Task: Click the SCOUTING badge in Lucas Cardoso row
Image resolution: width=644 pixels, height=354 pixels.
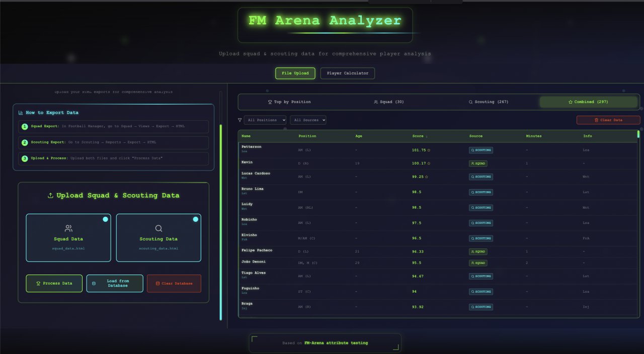Action: (481, 176)
